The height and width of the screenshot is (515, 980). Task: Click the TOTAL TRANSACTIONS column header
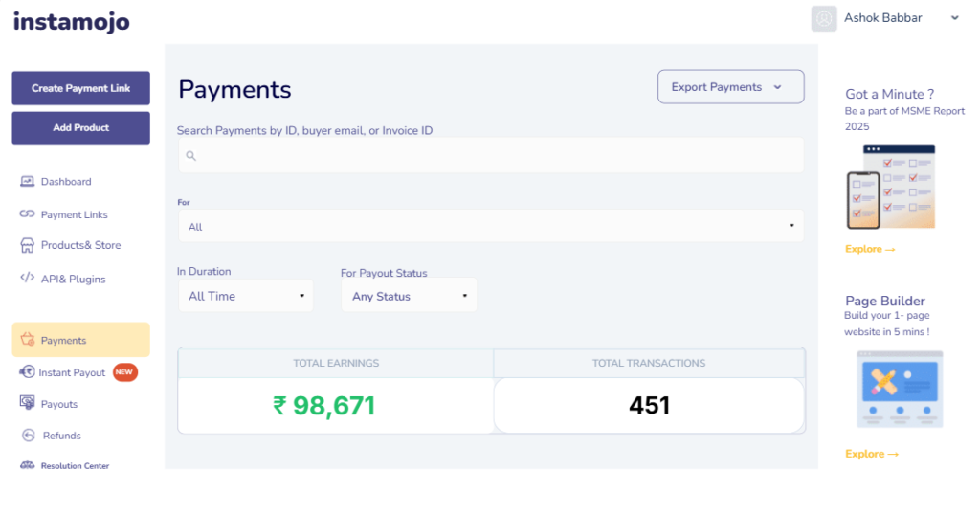coord(649,363)
